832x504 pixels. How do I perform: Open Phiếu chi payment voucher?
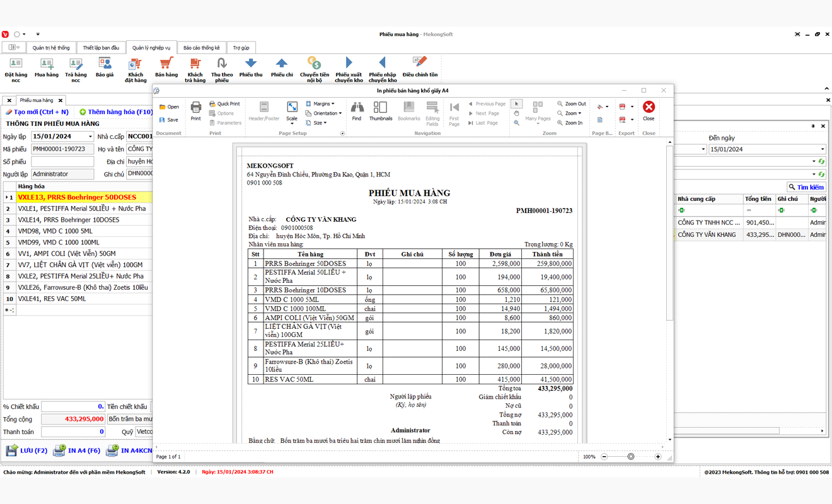point(282,67)
